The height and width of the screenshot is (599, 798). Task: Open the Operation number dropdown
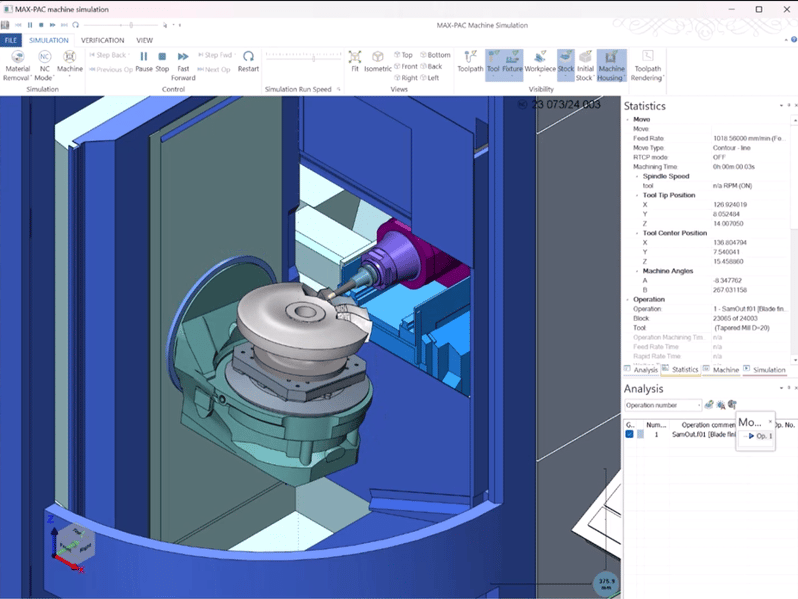click(663, 405)
